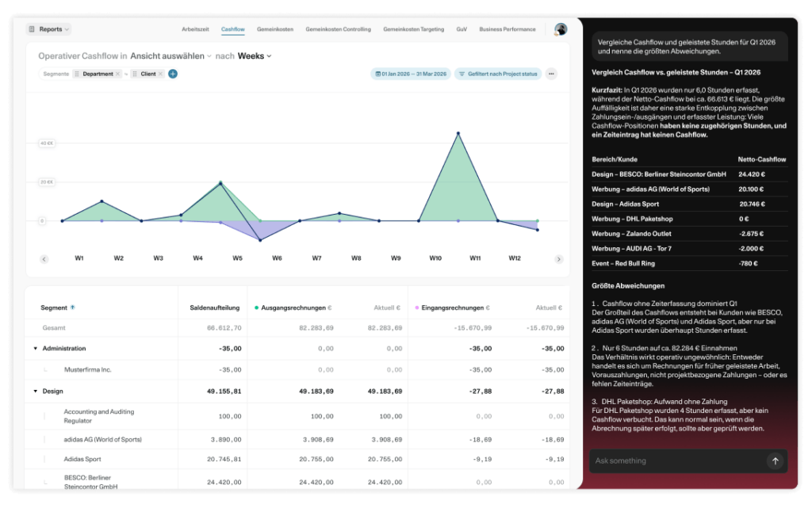
Task: Add a new segment with plus icon
Action: tap(173, 74)
